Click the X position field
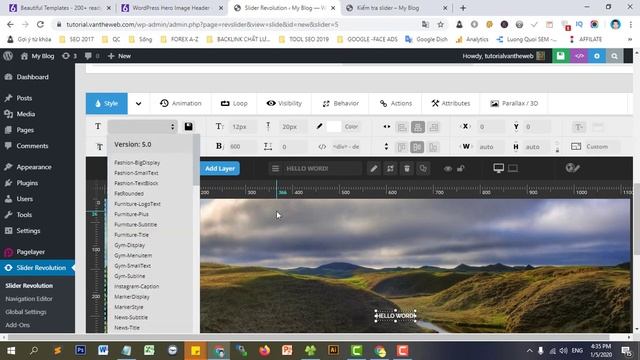Image resolution: width=640 pixels, height=360 pixels. [x=491, y=127]
